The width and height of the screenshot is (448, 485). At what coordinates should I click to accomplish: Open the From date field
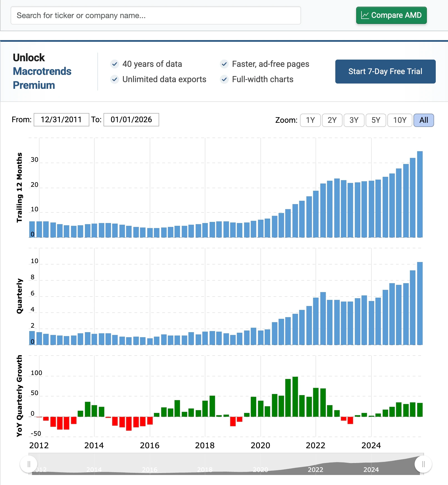coord(61,120)
